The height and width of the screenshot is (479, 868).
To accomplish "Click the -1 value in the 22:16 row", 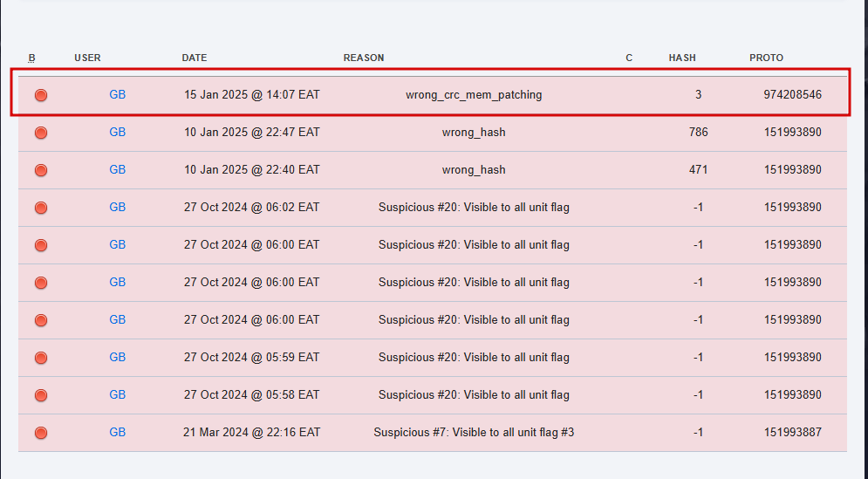I will pos(699,433).
